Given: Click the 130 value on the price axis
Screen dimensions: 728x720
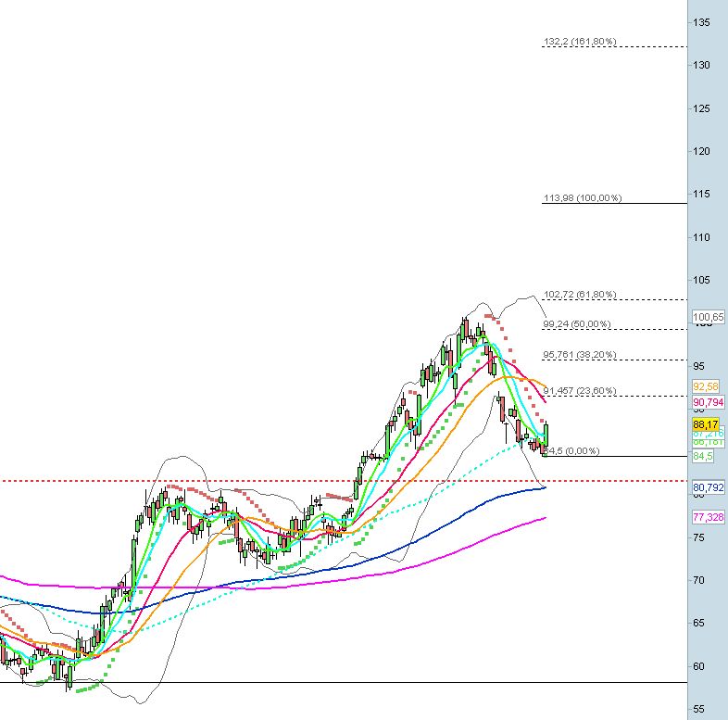Looking at the screenshot, I should click(x=701, y=65).
